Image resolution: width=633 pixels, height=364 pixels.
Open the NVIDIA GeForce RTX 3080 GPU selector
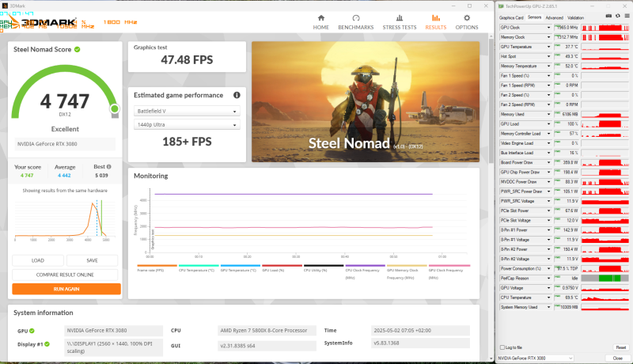(x=536, y=358)
